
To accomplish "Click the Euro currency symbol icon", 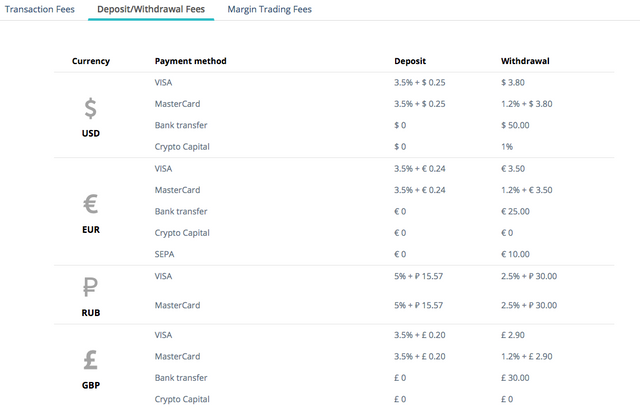I will (91, 205).
